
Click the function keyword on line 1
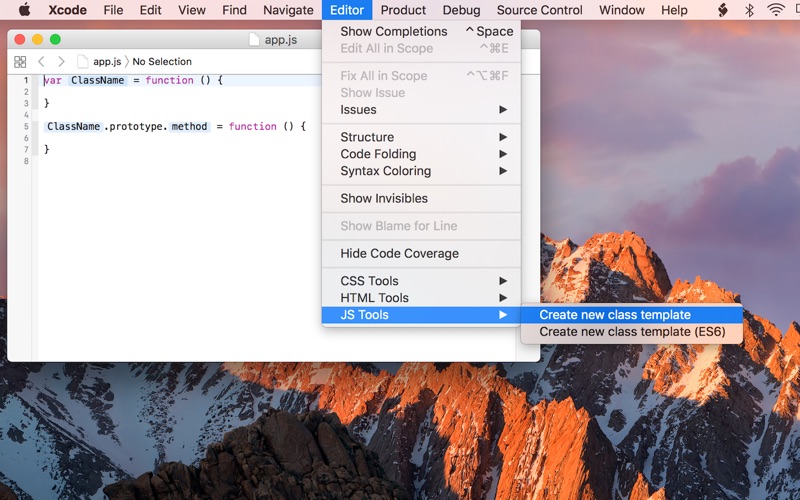(x=169, y=80)
